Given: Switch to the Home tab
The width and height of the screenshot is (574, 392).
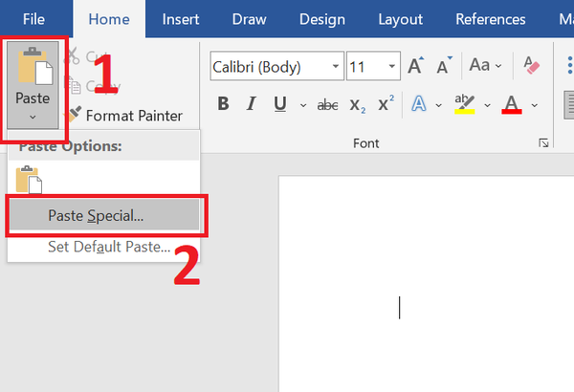Looking at the screenshot, I should pyautogui.click(x=109, y=19).
